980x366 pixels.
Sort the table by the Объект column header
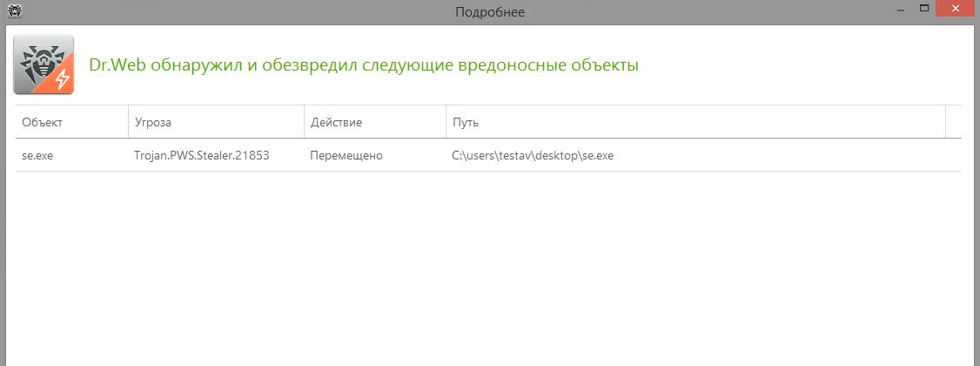[72, 122]
